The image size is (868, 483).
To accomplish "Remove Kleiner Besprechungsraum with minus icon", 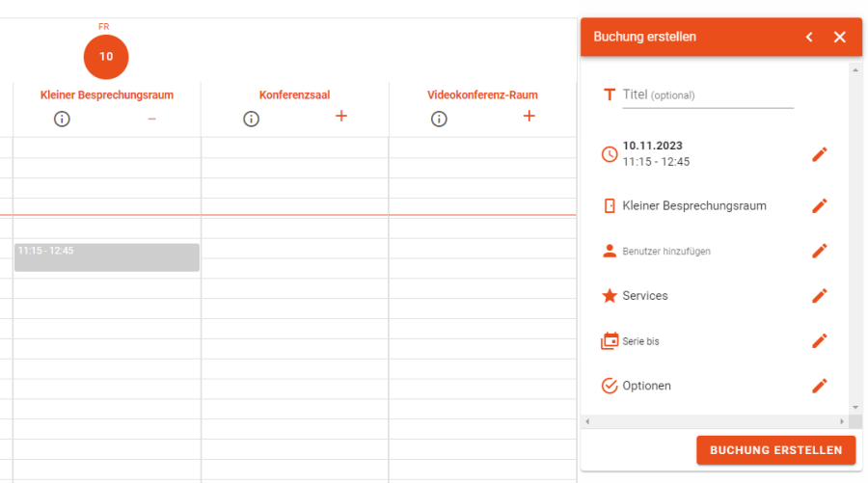I will pyautogui.click(x=151, y=119).
